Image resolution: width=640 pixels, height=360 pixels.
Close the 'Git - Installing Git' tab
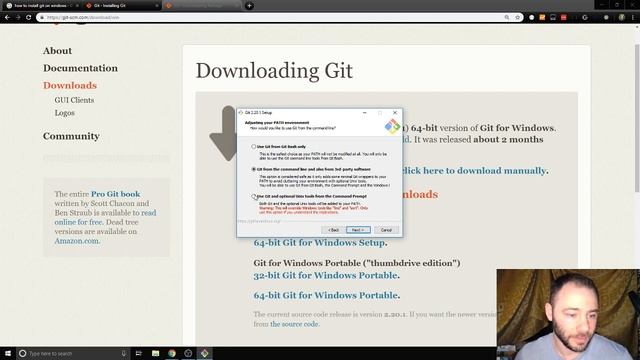tap(157, 6)
